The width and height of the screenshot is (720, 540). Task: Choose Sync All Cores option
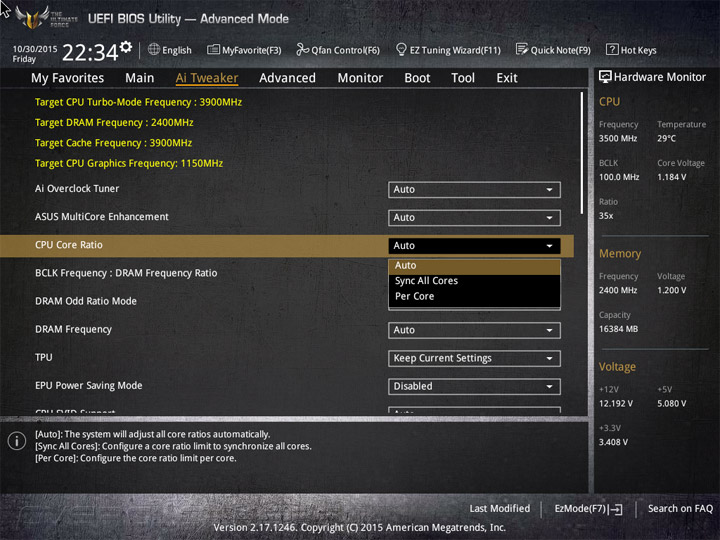(x=474, y=281)
